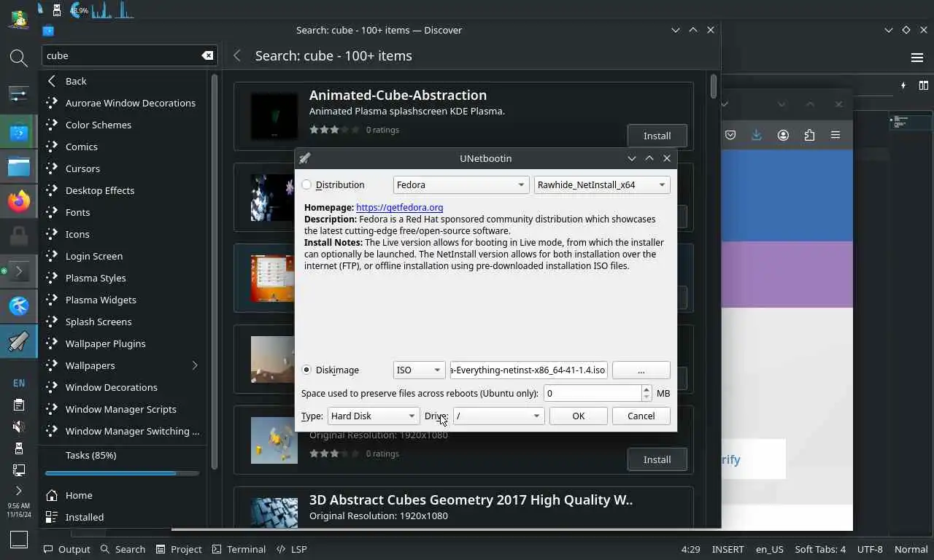This screenshot has height=560, width=934.
Task: Open the Drive selection dropdown
Action: click(498, 416)
